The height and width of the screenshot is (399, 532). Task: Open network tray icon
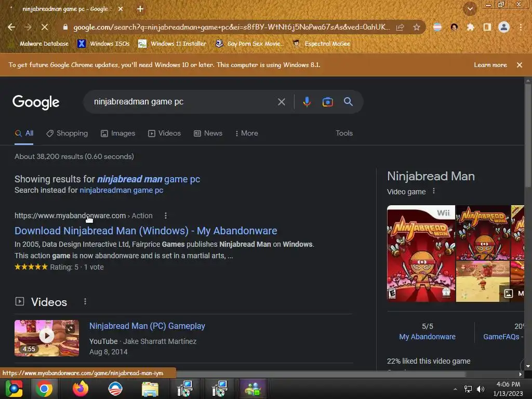click(468, 389)
